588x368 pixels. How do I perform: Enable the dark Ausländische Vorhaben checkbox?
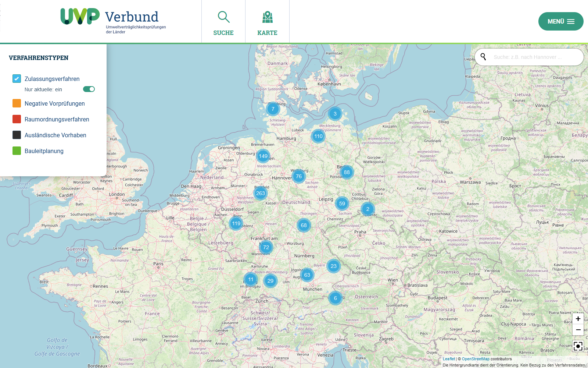pos(17,135)
